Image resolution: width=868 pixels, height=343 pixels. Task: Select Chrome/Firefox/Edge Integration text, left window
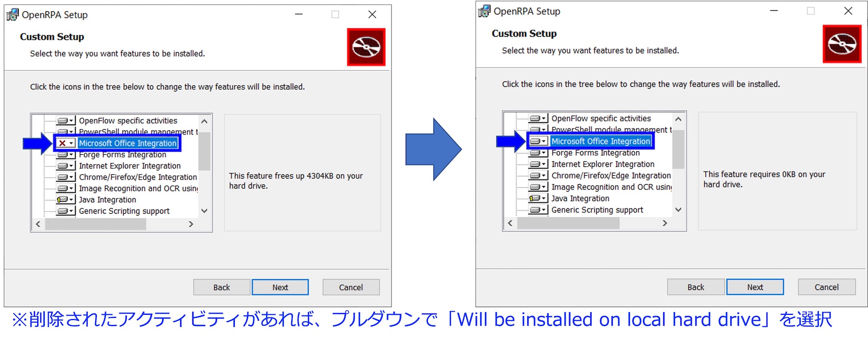(x=138, y=177)
